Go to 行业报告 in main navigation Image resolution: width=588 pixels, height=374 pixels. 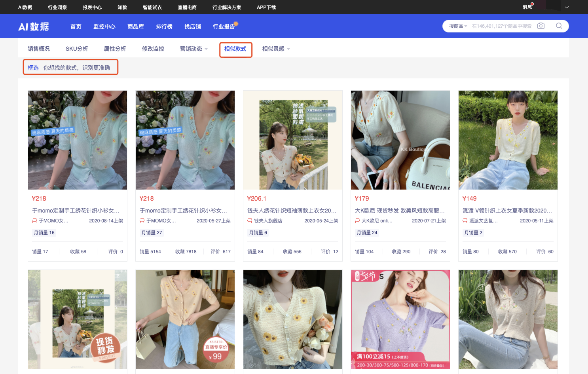(224, 27)
